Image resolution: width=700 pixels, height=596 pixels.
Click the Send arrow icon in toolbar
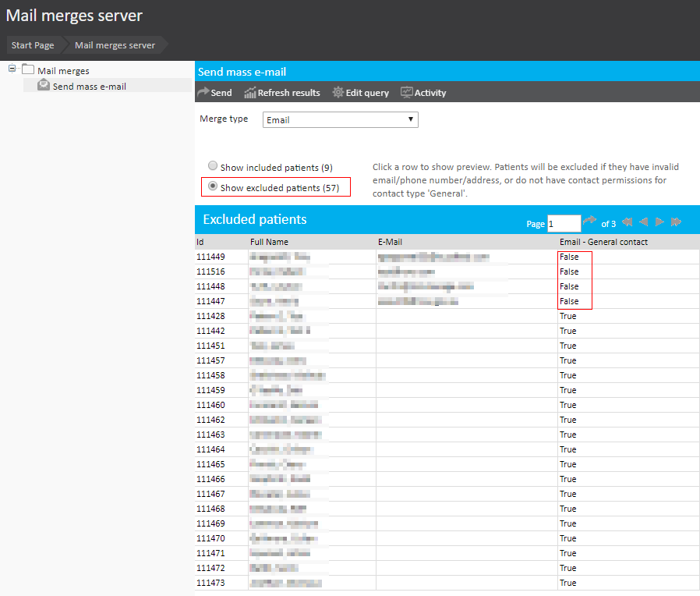[203, 93]
